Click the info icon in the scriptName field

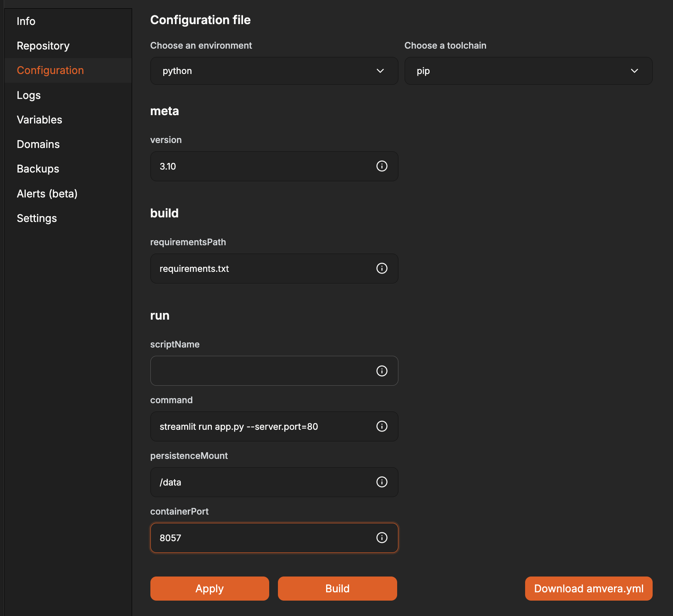point(382,371)
